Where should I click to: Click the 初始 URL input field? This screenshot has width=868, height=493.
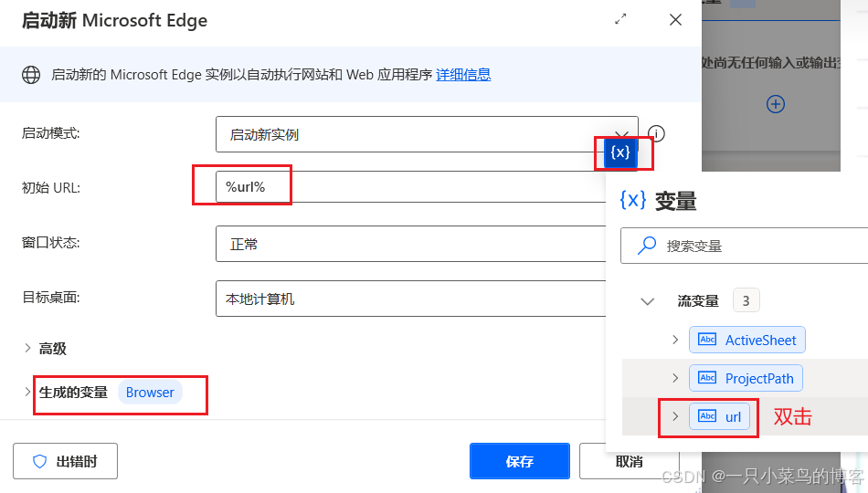[x=411, y=187]
